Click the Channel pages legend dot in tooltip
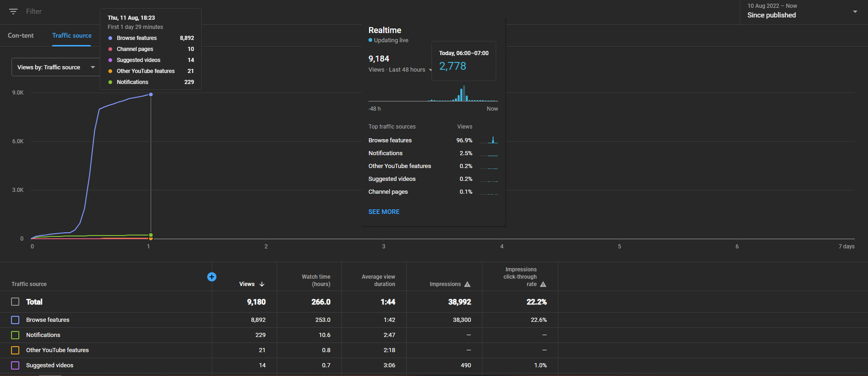This screenshot has height=376, width=868. coord(110,49)
